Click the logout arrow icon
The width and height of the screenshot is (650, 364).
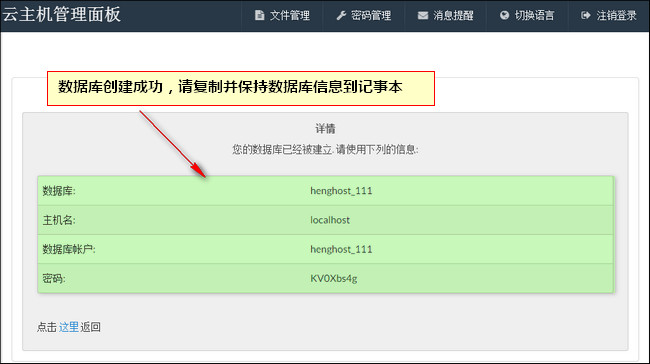click(x=585, y=15)
